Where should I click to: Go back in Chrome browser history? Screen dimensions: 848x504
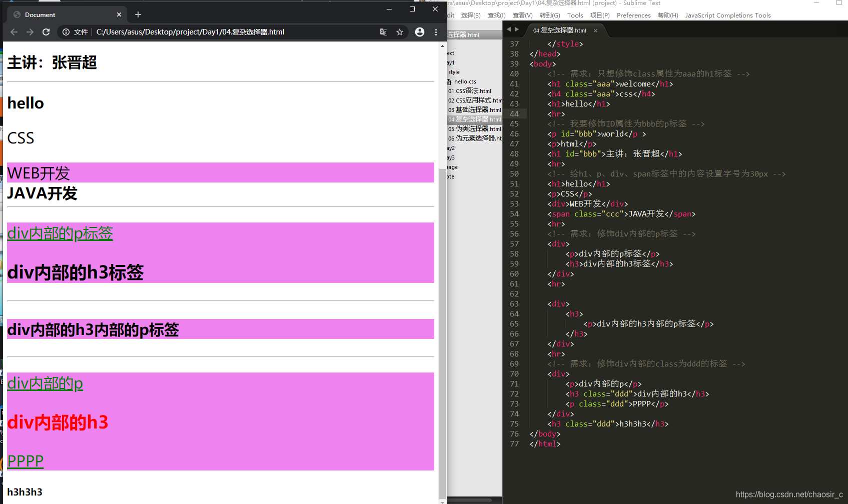[x=14, y=32]
